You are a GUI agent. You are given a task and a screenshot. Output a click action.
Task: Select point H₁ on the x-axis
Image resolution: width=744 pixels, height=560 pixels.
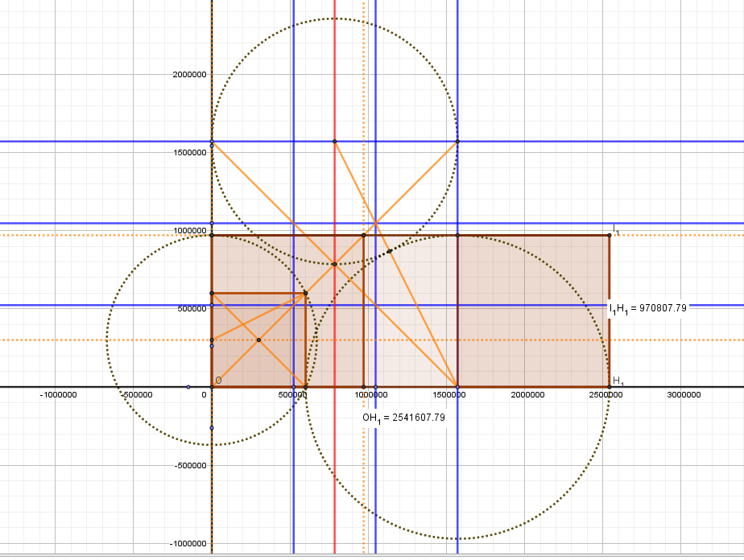(x=609, y=387)
